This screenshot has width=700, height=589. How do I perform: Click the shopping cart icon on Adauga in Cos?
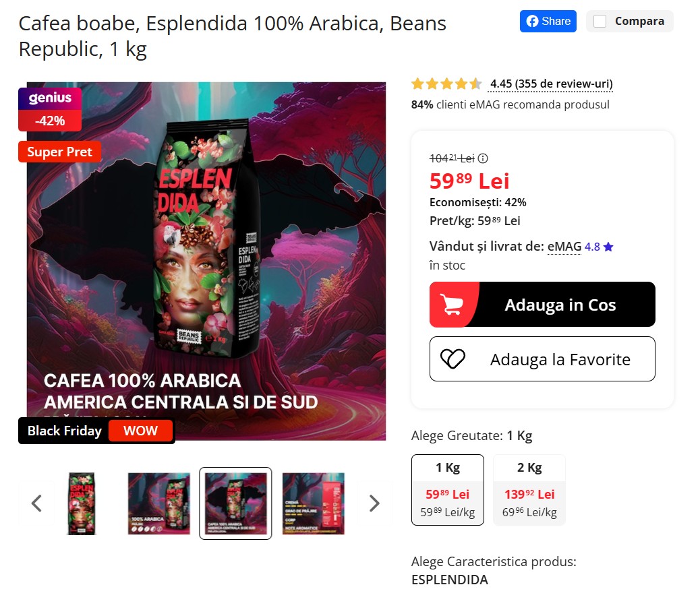point(451,305)
